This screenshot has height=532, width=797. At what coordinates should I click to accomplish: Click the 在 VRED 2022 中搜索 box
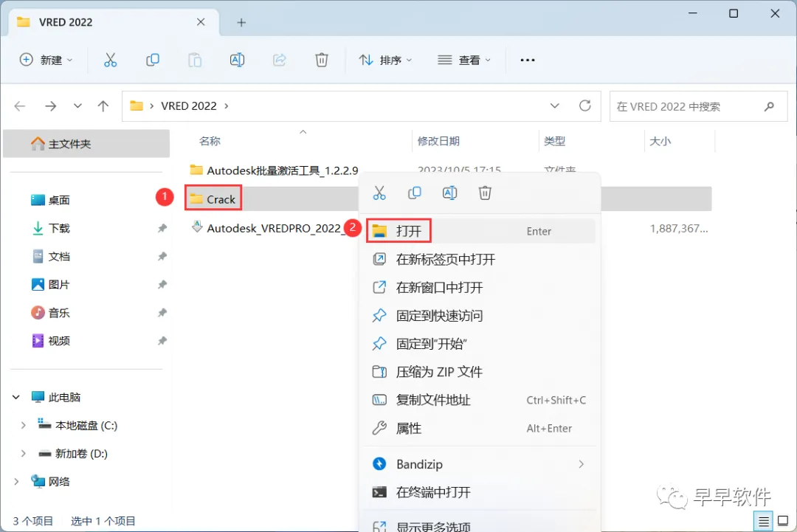698,106
